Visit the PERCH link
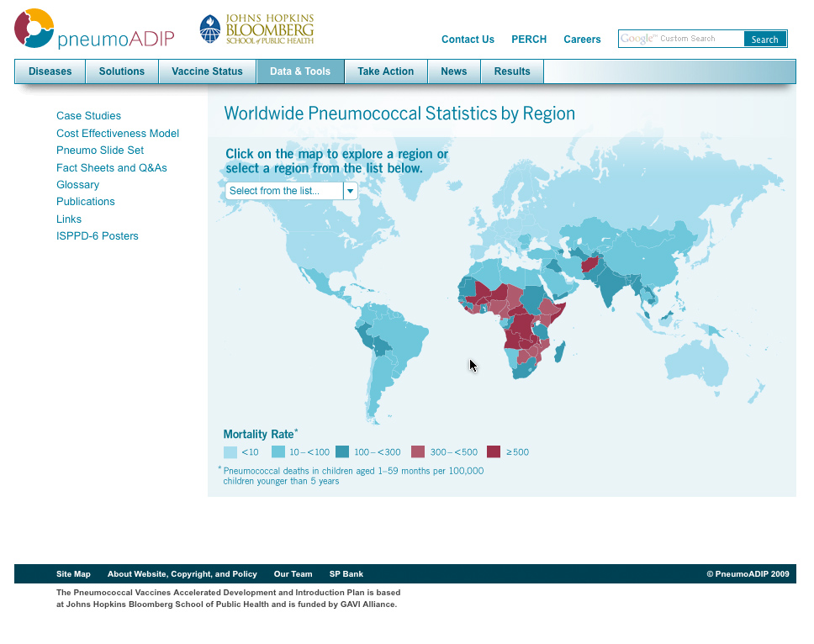814x644 pixels. click(529, 40)
